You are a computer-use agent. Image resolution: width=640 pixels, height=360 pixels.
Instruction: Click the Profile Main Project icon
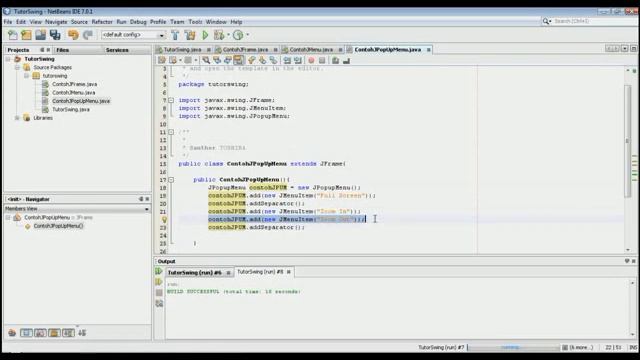coord(238,35)
